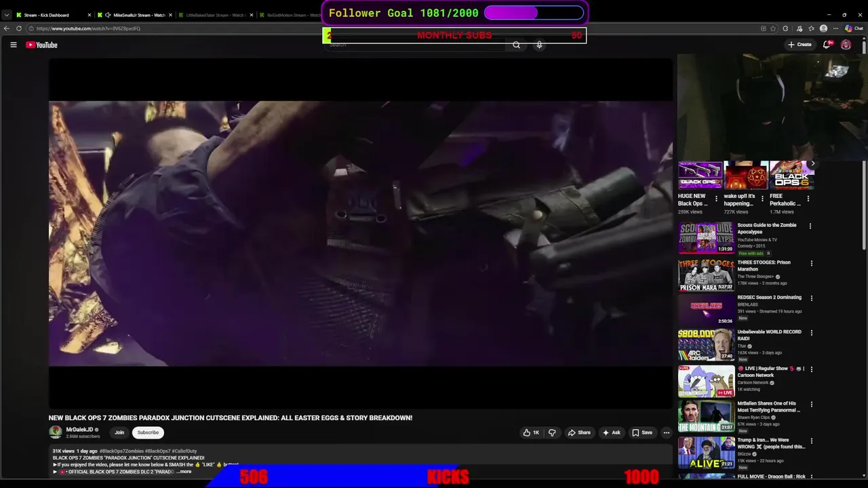Open the browser profile avatar

pyautogui.click(x=823, y=28)
